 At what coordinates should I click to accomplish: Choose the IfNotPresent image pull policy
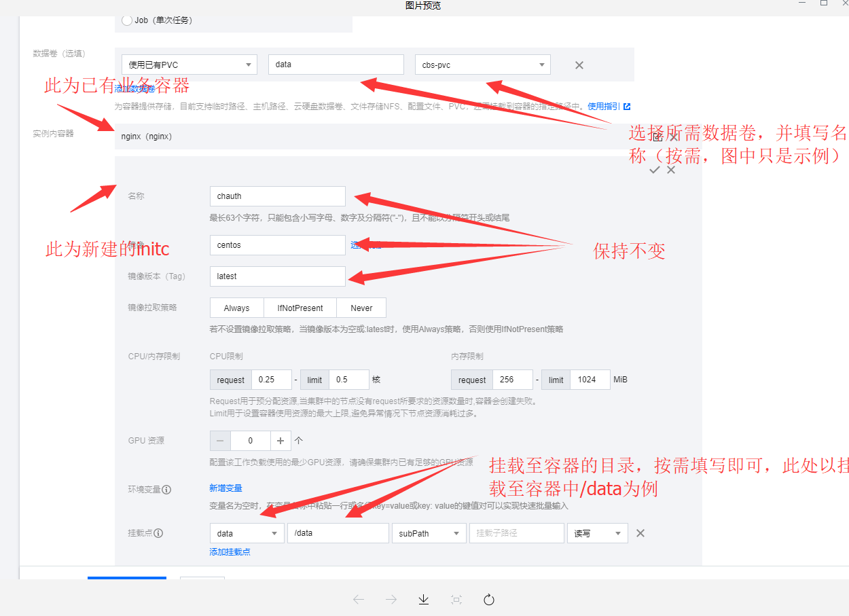tap(300, 308)
